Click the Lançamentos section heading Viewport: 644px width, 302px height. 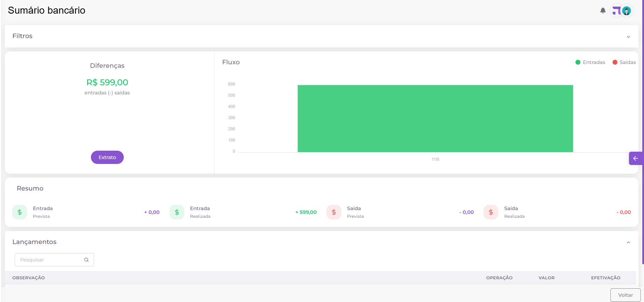click(34, 242)
